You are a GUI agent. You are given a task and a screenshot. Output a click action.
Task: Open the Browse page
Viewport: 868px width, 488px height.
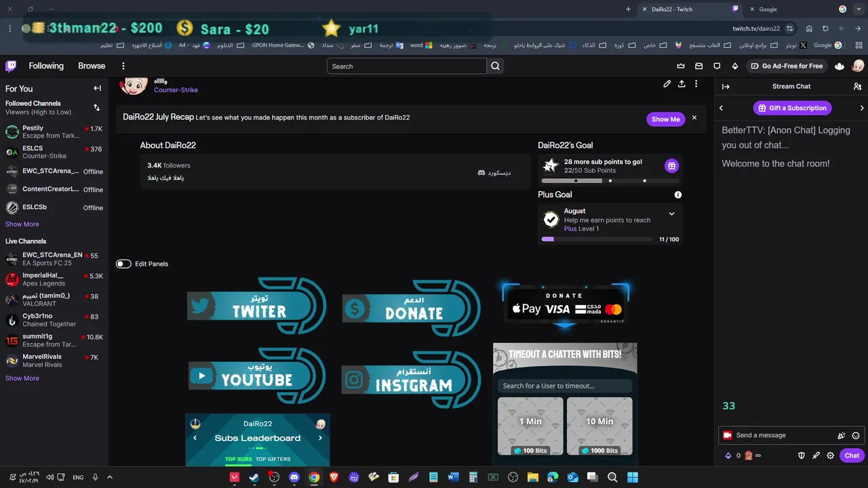click(92, 66)
